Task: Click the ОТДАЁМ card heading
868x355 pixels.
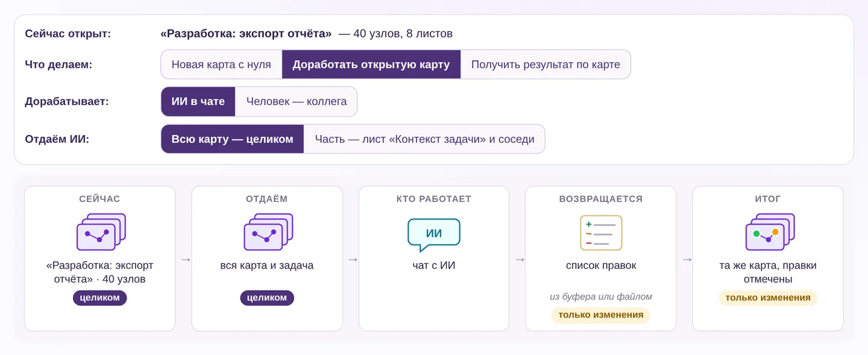Action: click(267, 199)
